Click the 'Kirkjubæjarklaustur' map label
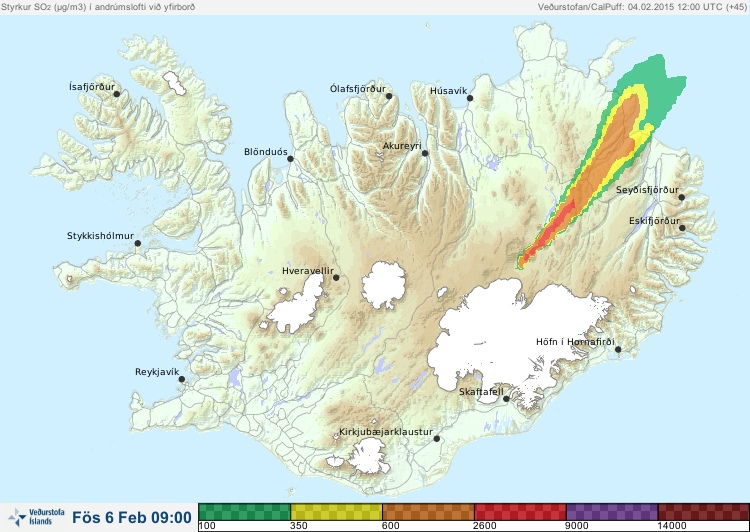Screen dimensions: 750x532 click(x=386, y=432)
